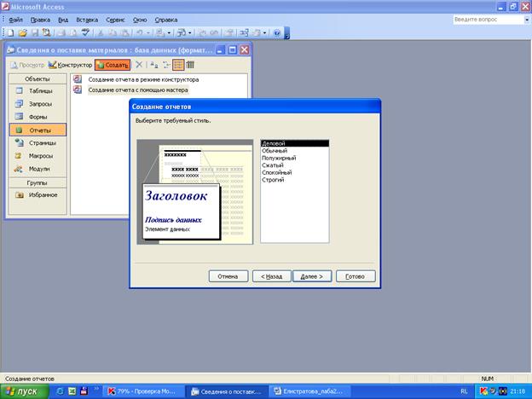Select the Обычный style
Image resolution: width=532 pixels, height=399 pixels.
pos(295,151)
